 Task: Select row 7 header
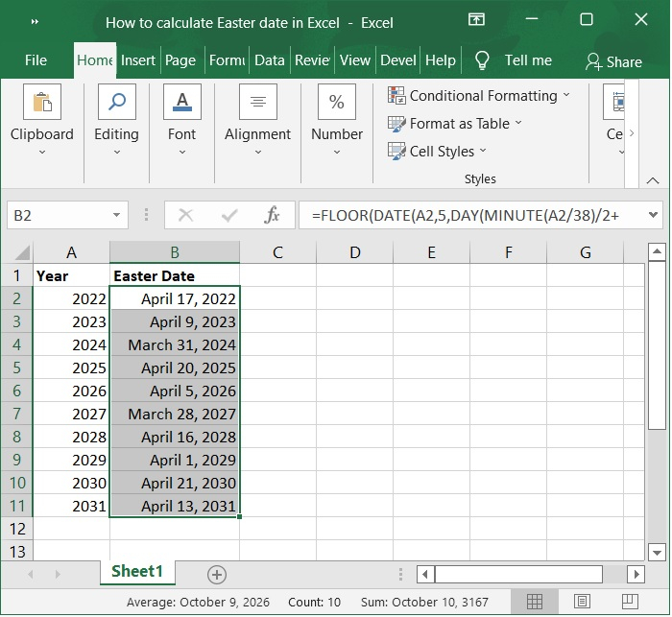[16, 414]
